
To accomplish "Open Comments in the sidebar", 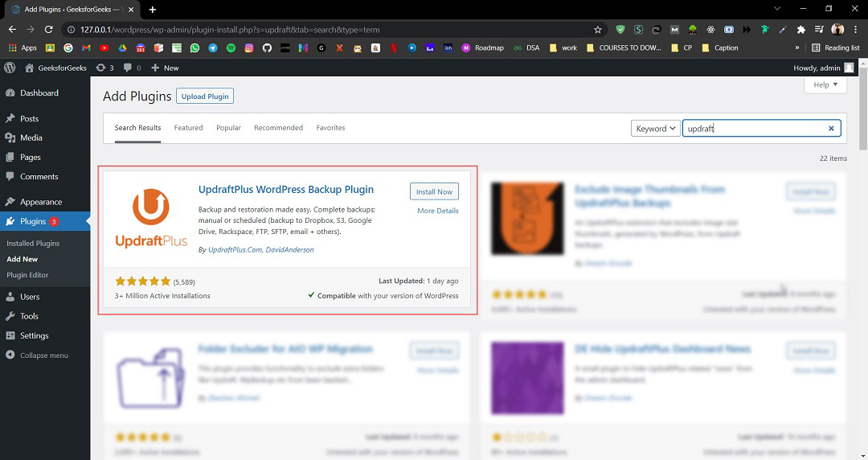I will 45,176.
